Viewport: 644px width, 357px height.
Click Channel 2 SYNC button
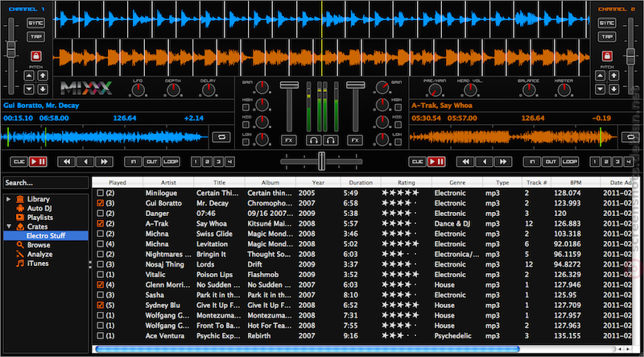[607, 23]
